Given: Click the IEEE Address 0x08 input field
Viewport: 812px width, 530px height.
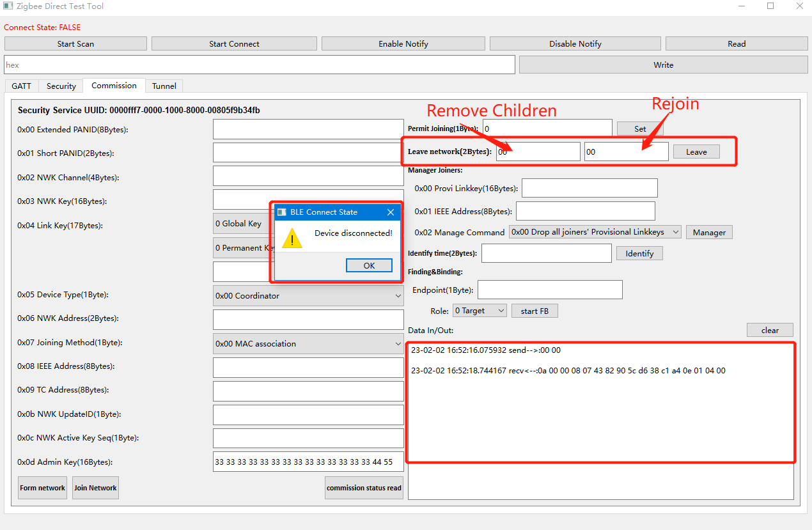Looking at the screenshot, I should click(308, 368).
